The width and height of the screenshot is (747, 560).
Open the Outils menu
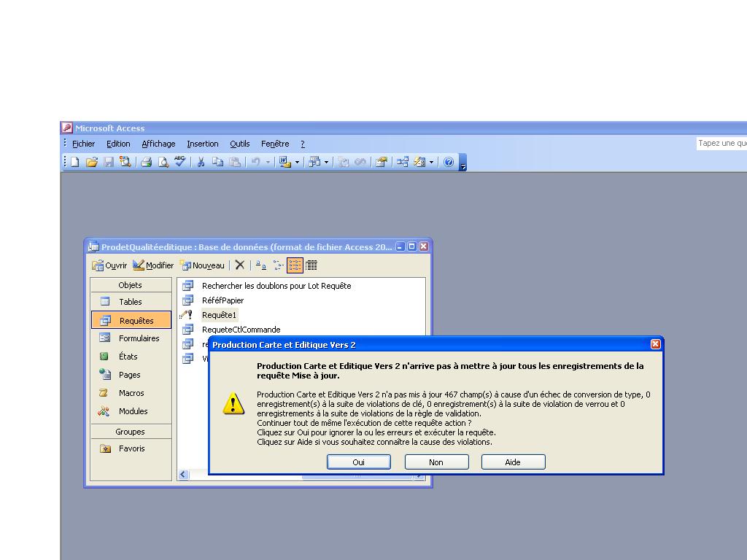click(239, 144)
